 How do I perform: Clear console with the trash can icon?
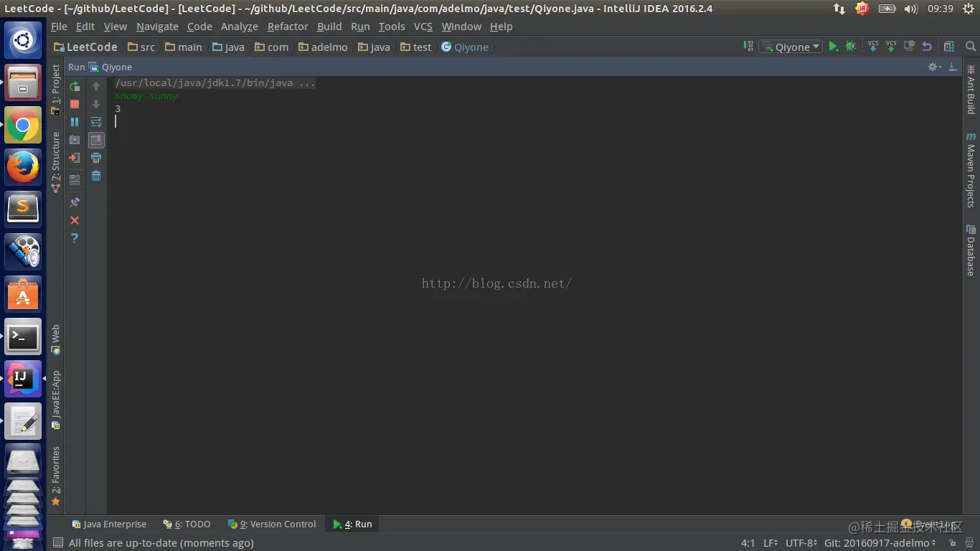[x=96, y=176]
